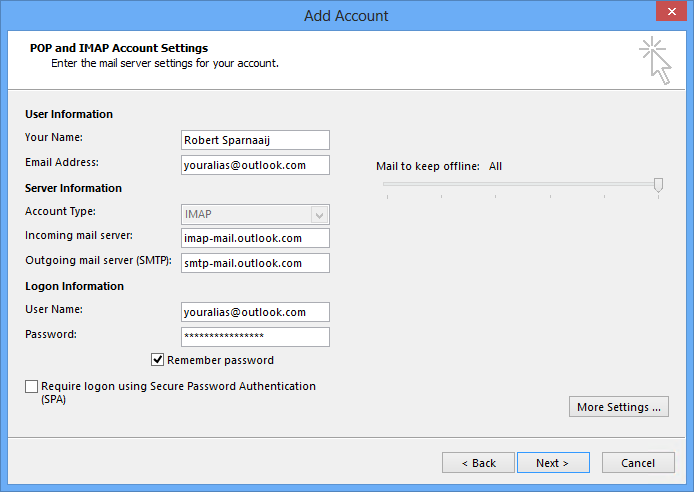Viewport: 694px width, 492px height.
Task: Open More Settings dialog
Action: coord(619,407)
